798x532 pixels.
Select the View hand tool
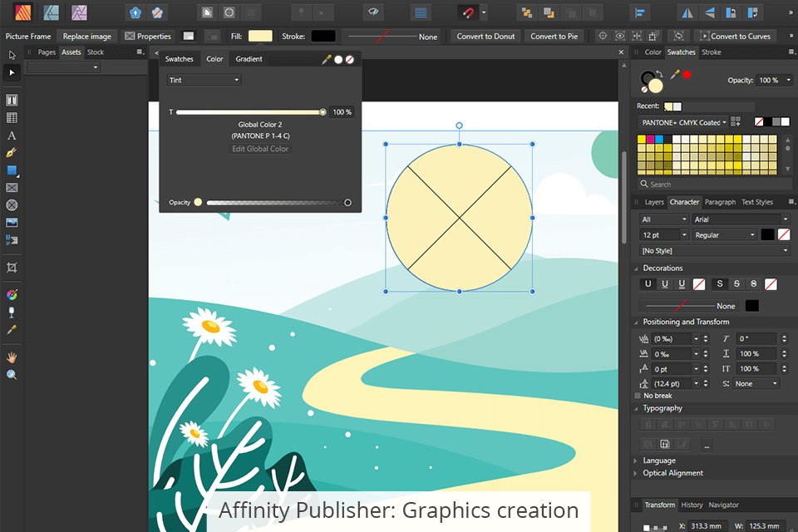(12, 357)
